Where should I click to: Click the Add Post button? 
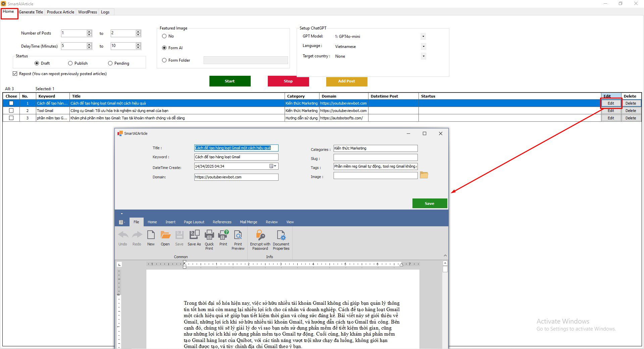(347, 81)
